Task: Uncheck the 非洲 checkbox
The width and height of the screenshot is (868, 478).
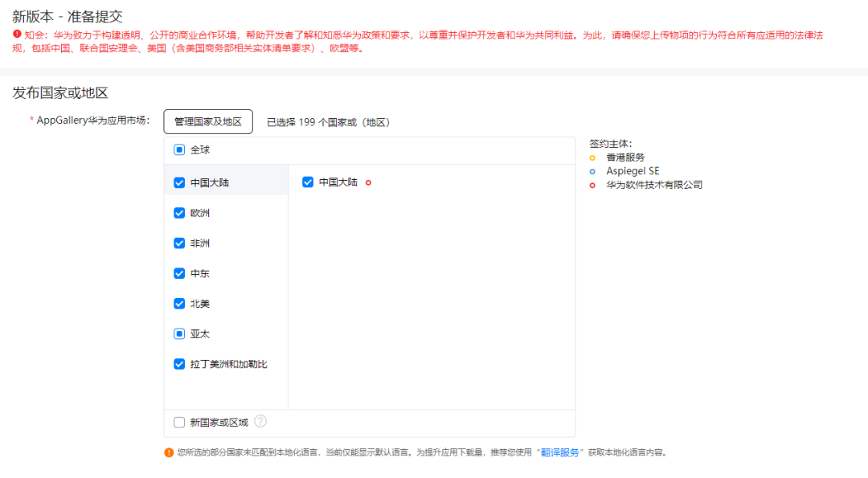Action: click(x=179, y=243)
